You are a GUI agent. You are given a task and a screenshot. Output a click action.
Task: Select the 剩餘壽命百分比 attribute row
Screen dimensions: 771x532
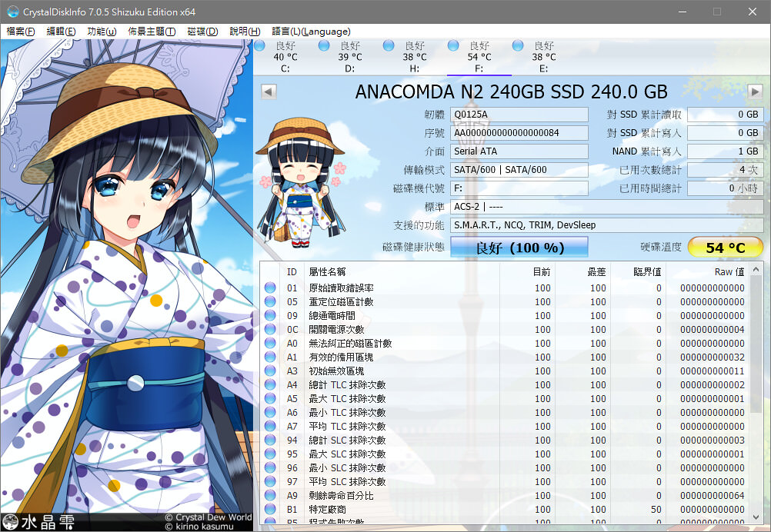[505, 496]
